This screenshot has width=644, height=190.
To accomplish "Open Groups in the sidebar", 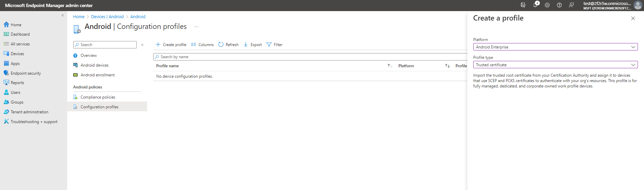I will pyautogui.click(x=17, y=102).
